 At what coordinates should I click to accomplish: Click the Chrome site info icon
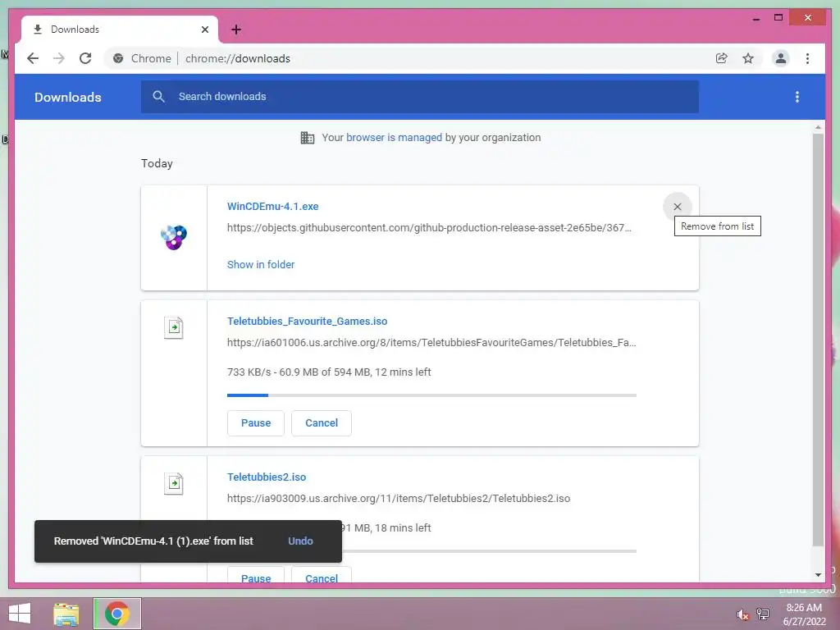pos(118,58)
